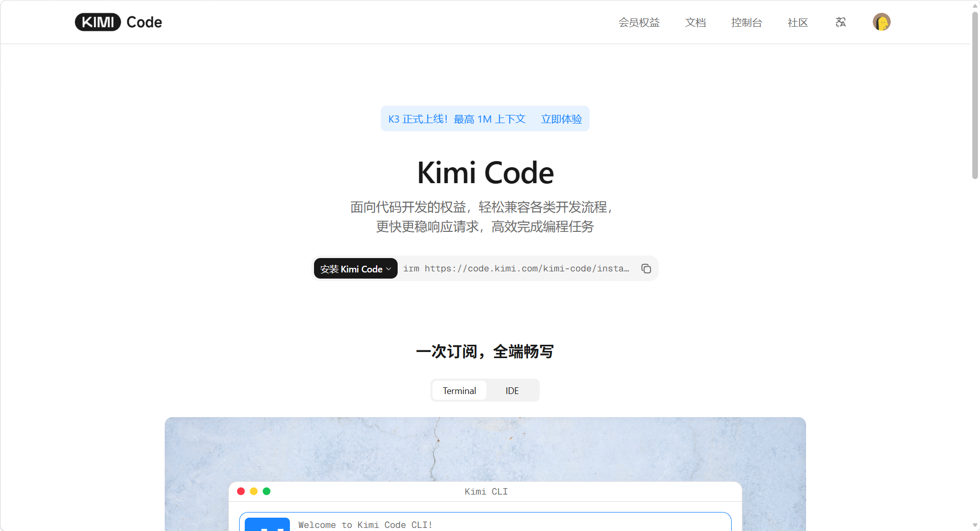Select the irm install command text
This screenshot has height=531, width=980.
point(516,268)
